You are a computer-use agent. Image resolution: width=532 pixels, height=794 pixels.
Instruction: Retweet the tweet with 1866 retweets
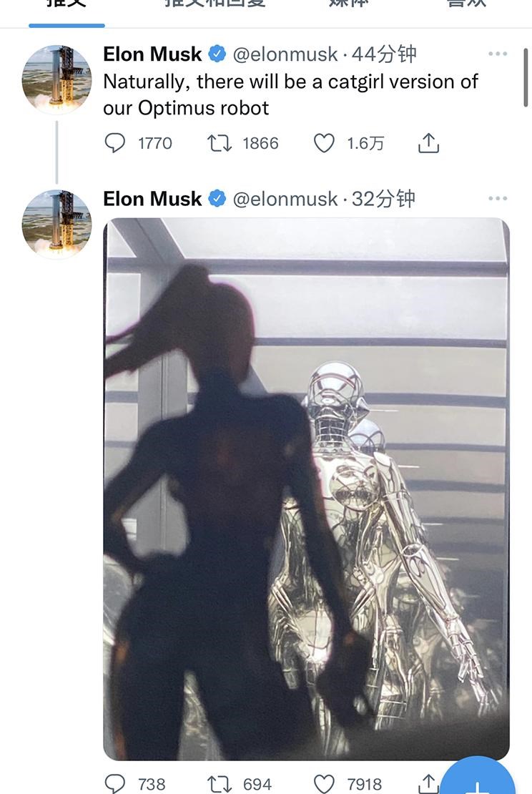(219, 143)
